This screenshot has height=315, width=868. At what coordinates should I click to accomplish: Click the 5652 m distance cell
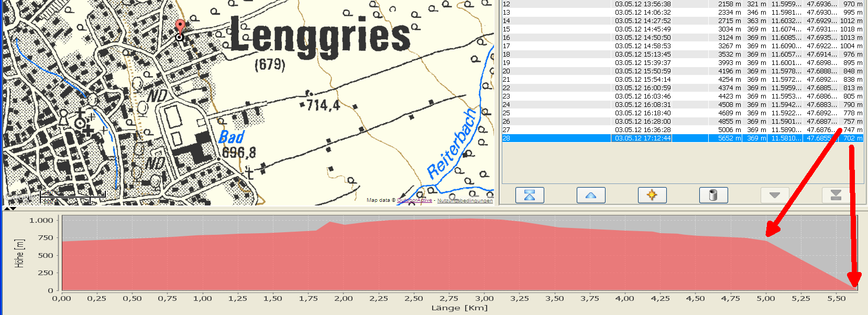pos(729,138)
